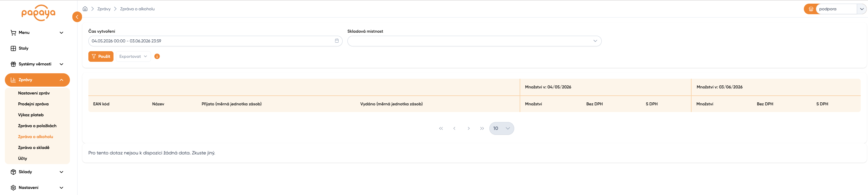Click Množství v: 03/06/2026 header
This screenshot has height=195, width=868.
pyautogui.click(x=719, y=87)
